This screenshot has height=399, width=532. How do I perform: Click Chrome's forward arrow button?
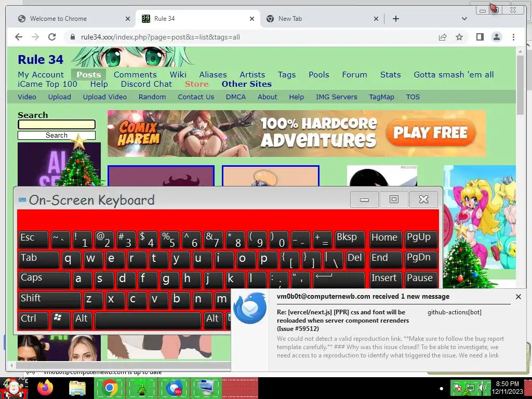pyautogui.click(x=35, y=37)
